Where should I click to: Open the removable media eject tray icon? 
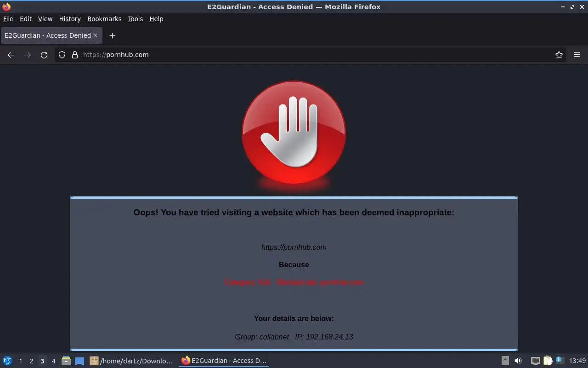(x=505, y=361)
